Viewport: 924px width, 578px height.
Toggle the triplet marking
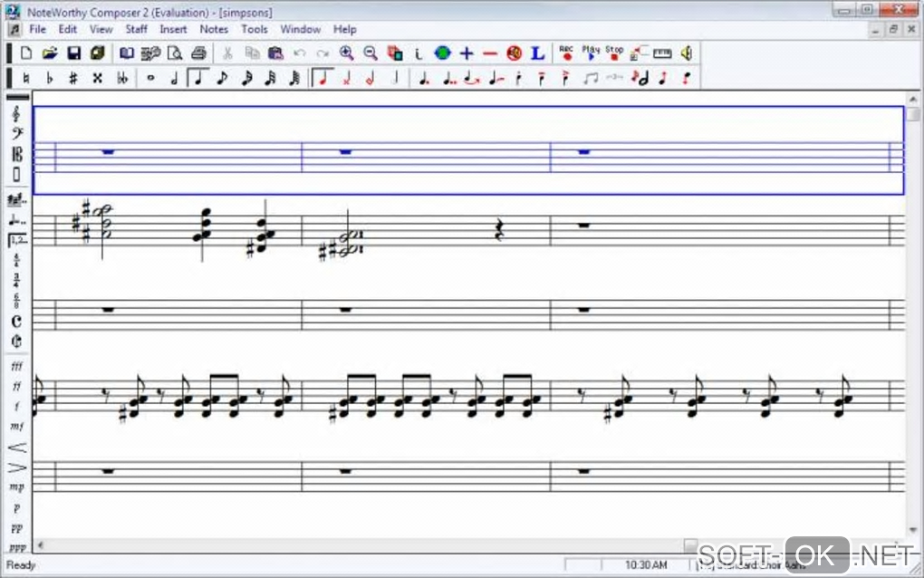[x=614, y=78]
